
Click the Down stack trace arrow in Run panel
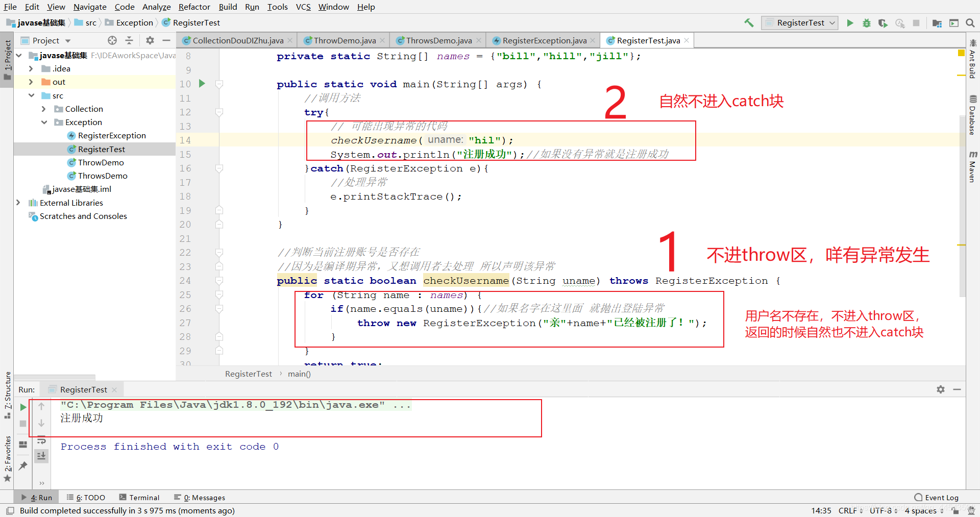click(41, 423)
